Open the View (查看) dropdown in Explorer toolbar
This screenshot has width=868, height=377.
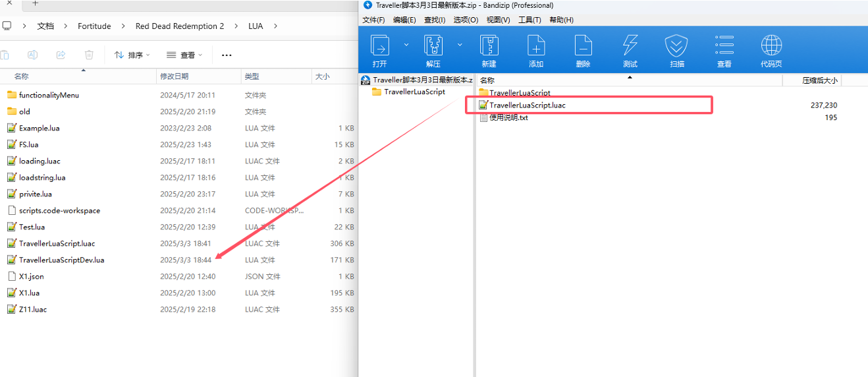click(184, 55)
